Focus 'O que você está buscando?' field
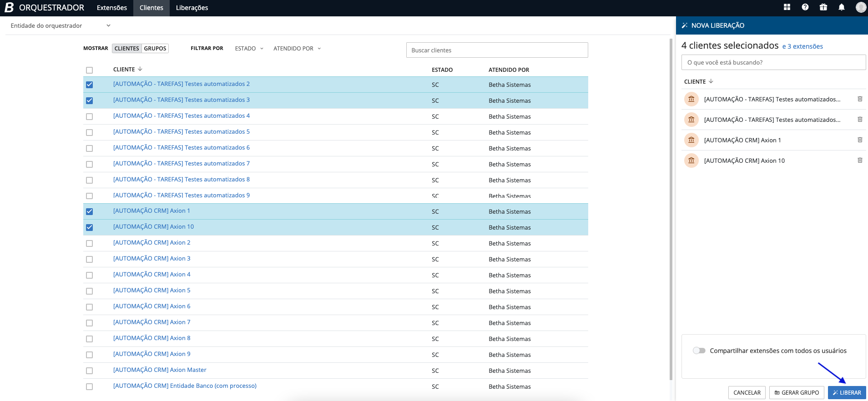 [773, 62]
